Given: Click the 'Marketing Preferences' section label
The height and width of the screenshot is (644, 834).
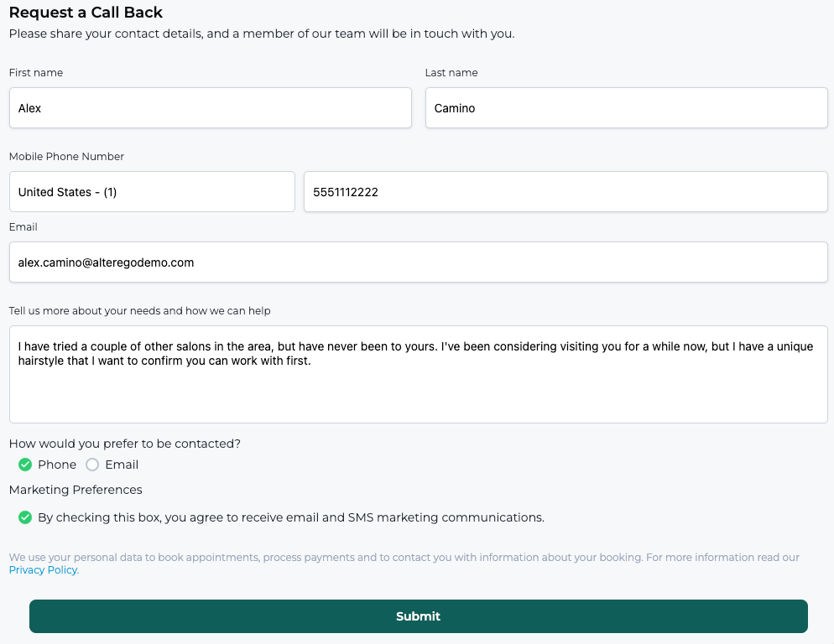Looking at the screenshot, I should click(76, 490).
